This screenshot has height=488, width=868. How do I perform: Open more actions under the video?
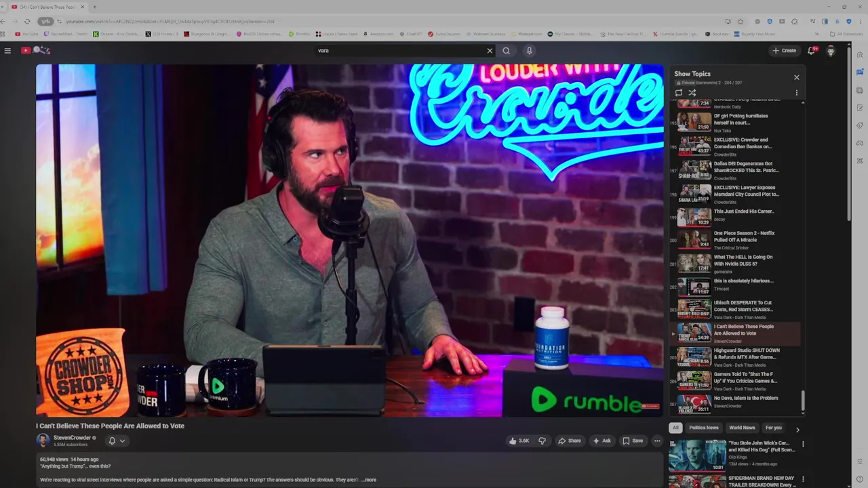pyautogui.click(x=657, y=441)
